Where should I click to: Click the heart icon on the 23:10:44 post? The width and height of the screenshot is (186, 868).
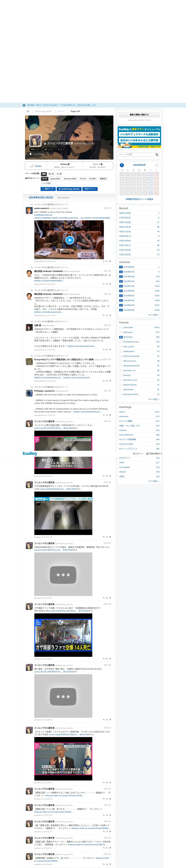point(110,476)
